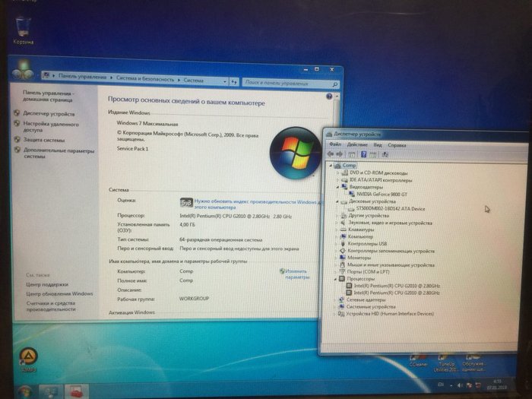The height and width of the screenshot is (399, 532).
Task: Collapse the Видеоадаптеры node
Action: (337, 187)
